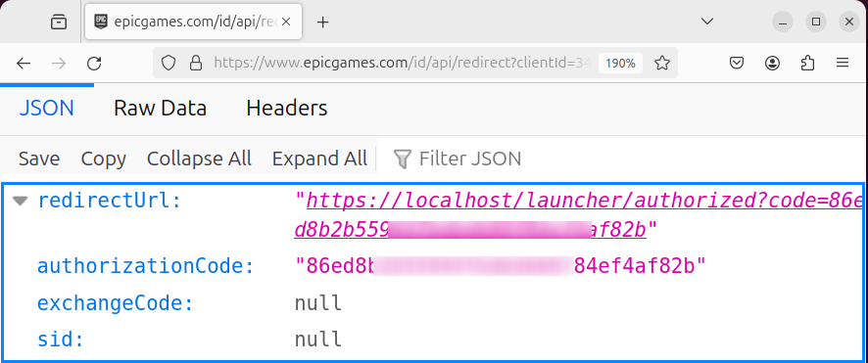
Task: Select the null value of sid
Action: [318, 340]
